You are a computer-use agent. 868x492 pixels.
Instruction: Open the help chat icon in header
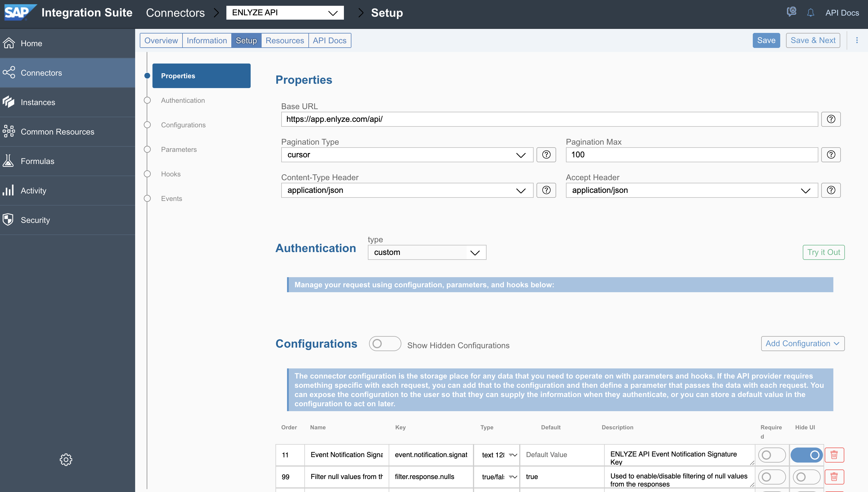pyautogui.click(x=791, y=12)
